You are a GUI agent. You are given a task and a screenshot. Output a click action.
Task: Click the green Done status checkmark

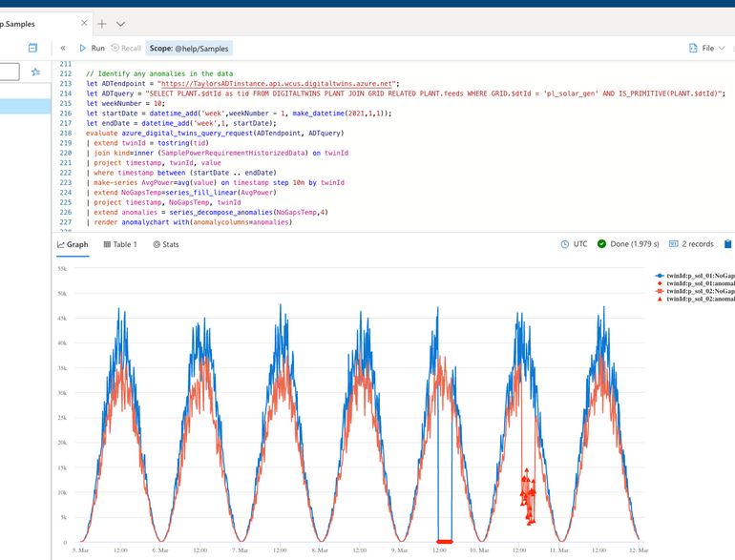pyautogui.click(x=601, y=244)
